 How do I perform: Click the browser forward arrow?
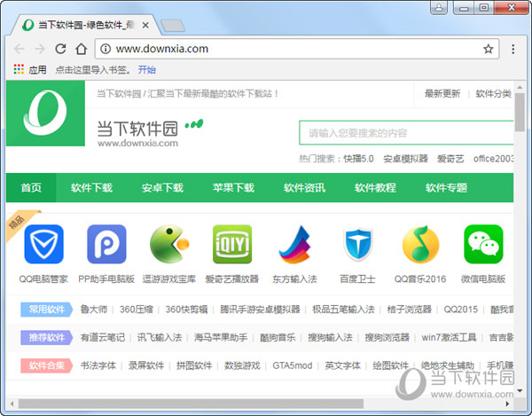[40, 49]
